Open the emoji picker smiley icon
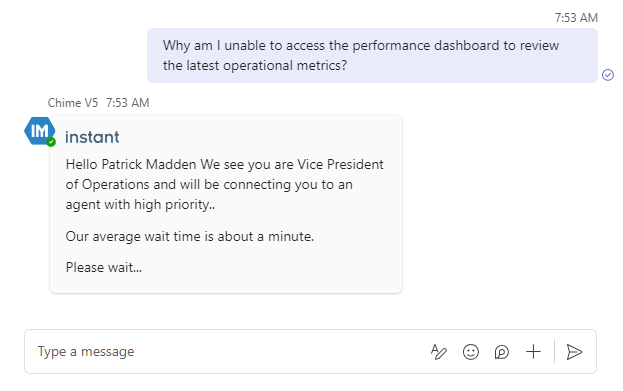The height and width of the screenshot is (391, 623). 471,352
